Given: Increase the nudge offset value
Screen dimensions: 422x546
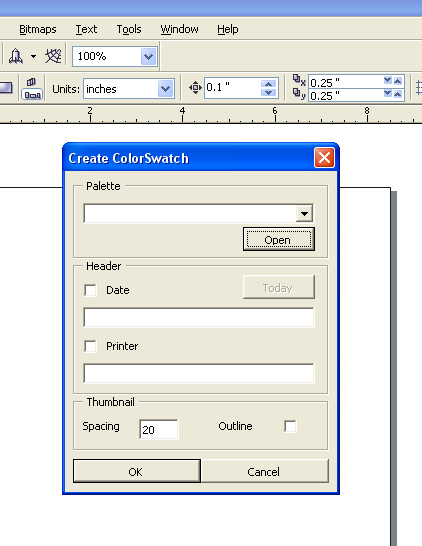Looking at the screenshot, I should point(268,84).
